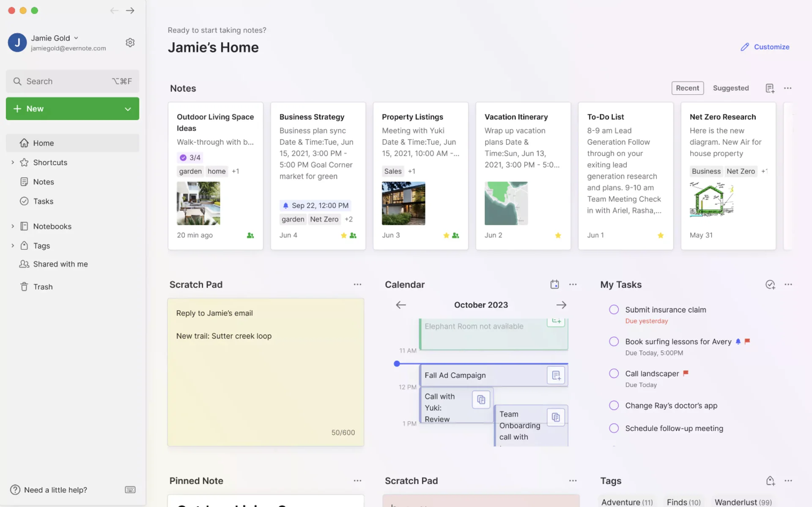
Task: Open settings with the gear icon
Action: coord(130,42)
